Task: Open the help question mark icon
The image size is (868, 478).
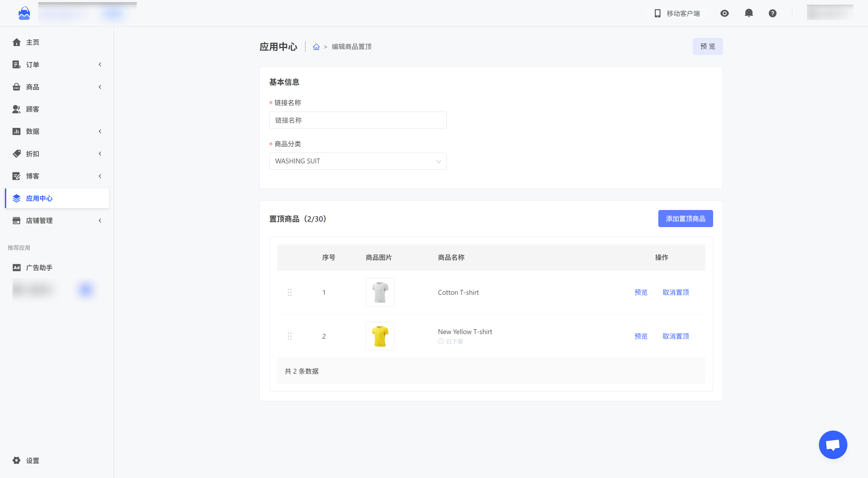Action: click(772, 13)
